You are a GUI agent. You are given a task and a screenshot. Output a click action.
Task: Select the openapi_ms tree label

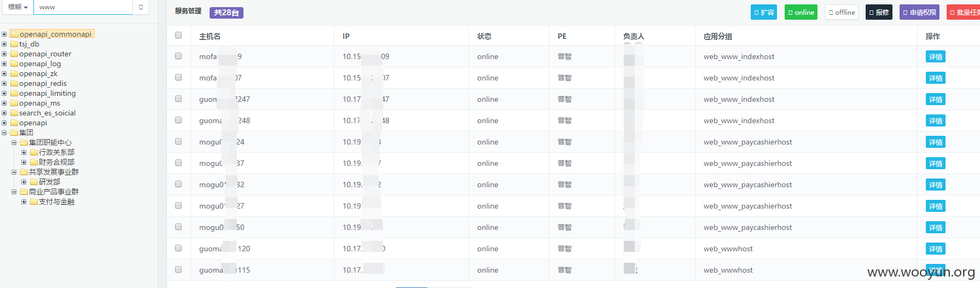tap(39, 103)
